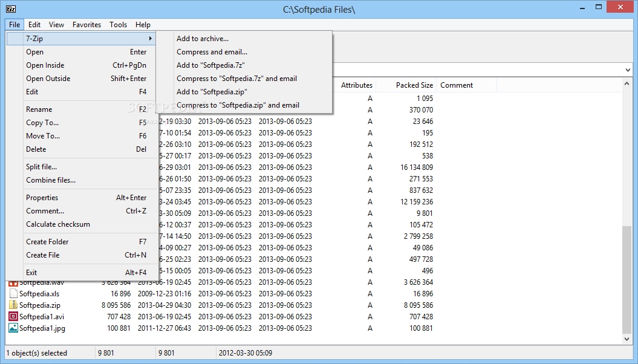Open the Edit menu

pyautogui.click(x=34, y=24)
